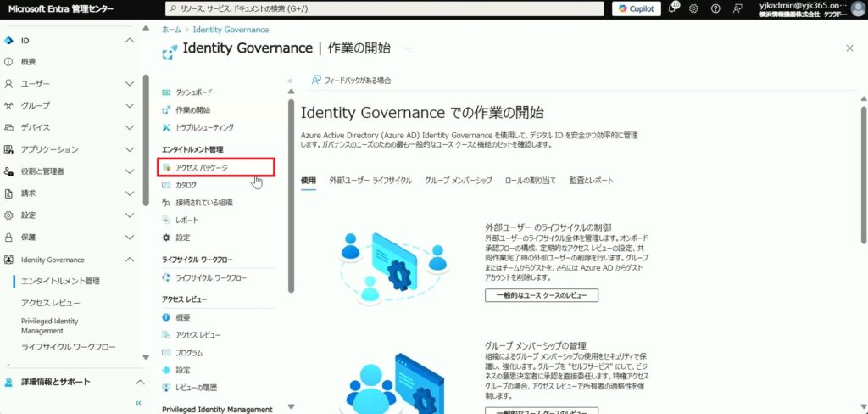
Task: Click Identity Governance breadcrumb link
Action: point(231,30)
